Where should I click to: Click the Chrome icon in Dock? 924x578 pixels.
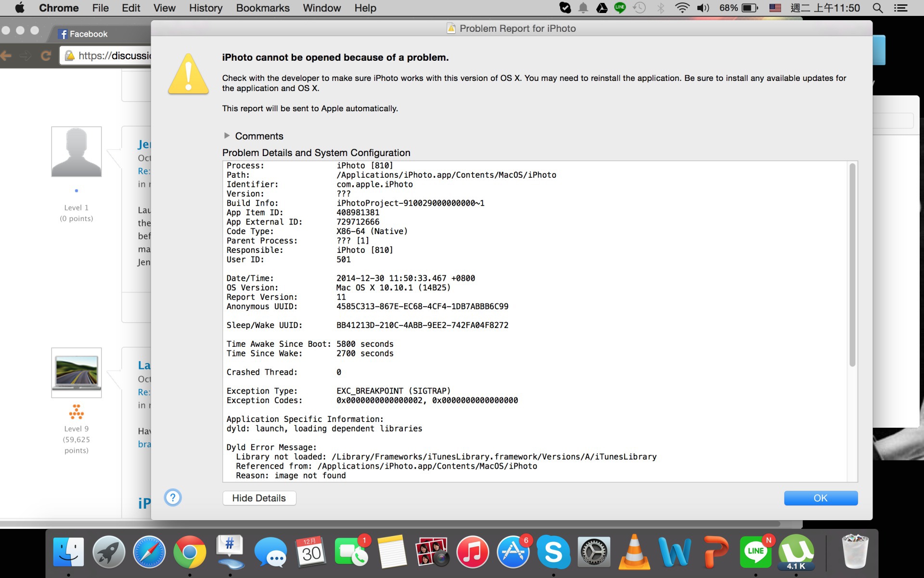pos(190,552)
